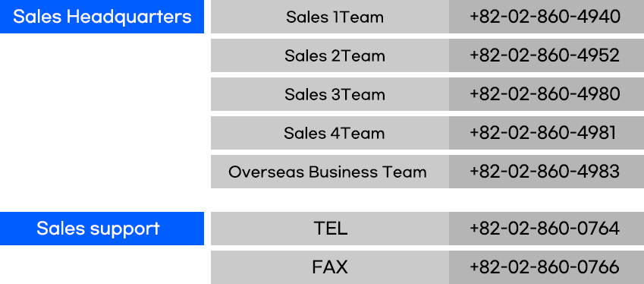Viewport: 644px width, 284px height.
Task: Click the FAX label cell
Action: pyautogui.click(x=330, y=267)
